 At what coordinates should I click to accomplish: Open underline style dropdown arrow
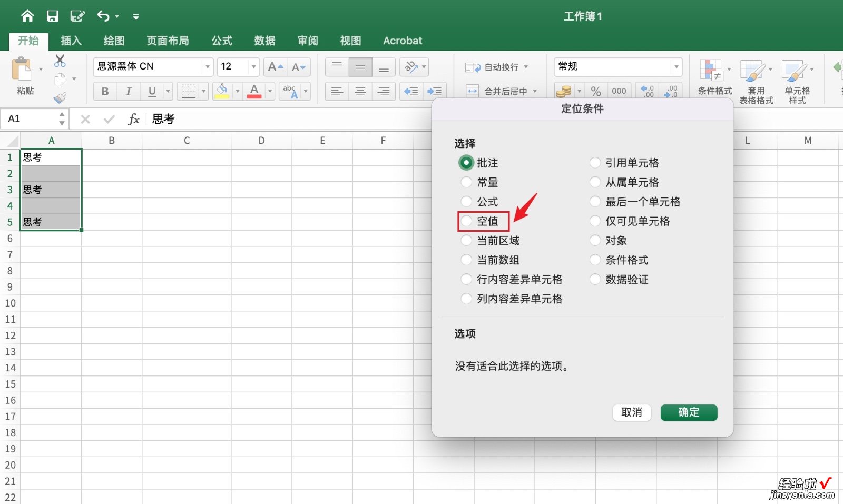pos(168,92)
